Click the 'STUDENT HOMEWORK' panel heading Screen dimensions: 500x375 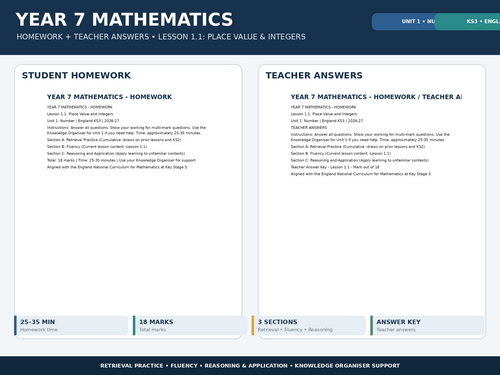click(76, 75)
